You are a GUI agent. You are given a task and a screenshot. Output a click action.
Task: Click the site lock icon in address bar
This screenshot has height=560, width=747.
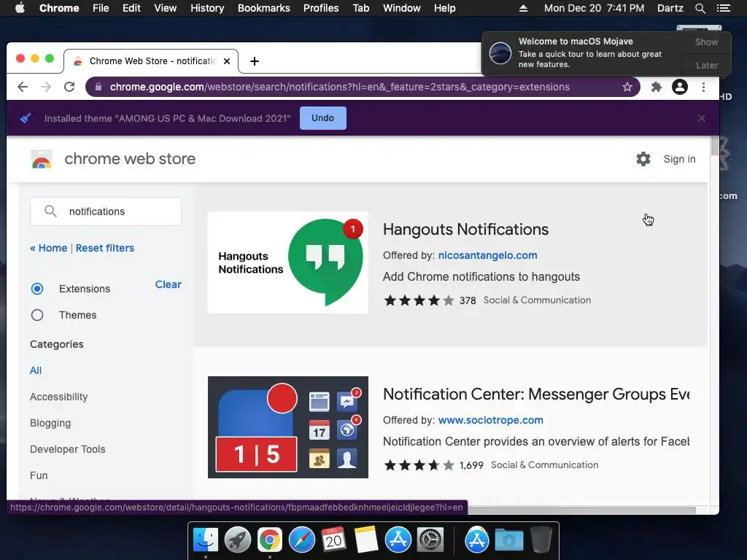coord(98,87)
